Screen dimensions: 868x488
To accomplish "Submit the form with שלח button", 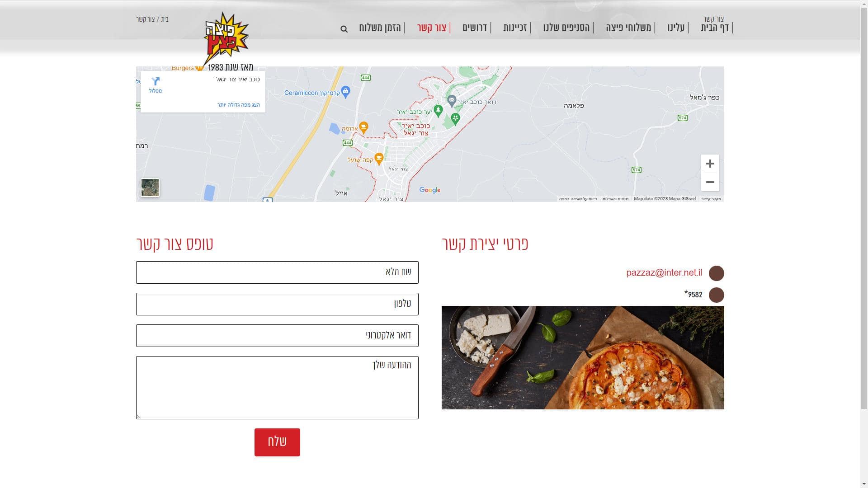I will click(277, 442).
